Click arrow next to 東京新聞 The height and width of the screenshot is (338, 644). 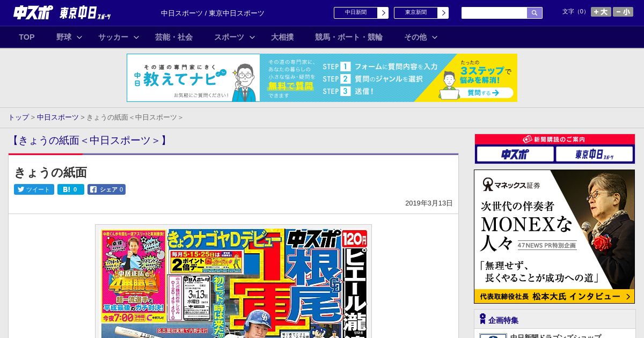pyautogui.click(x=443, y=13)
